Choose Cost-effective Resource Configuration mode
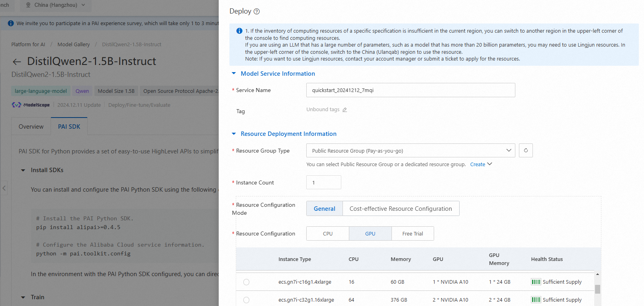Screen dimensions: 644x306 click(401, 208)
